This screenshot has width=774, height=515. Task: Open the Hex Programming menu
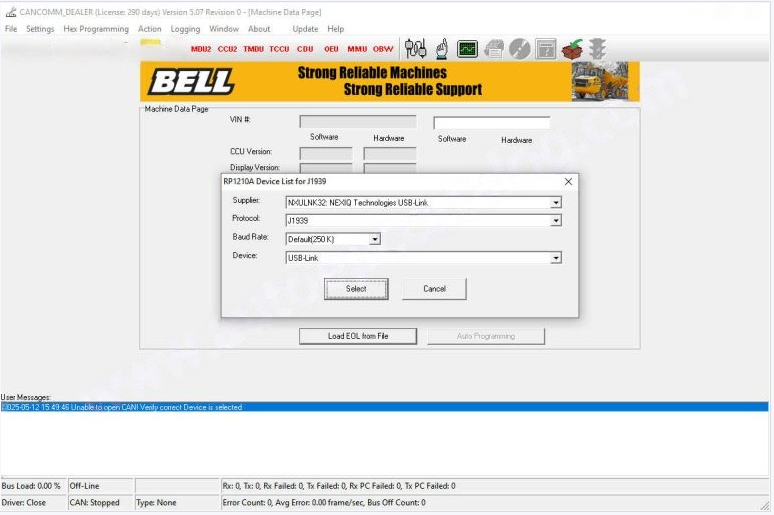pos(96,29)
